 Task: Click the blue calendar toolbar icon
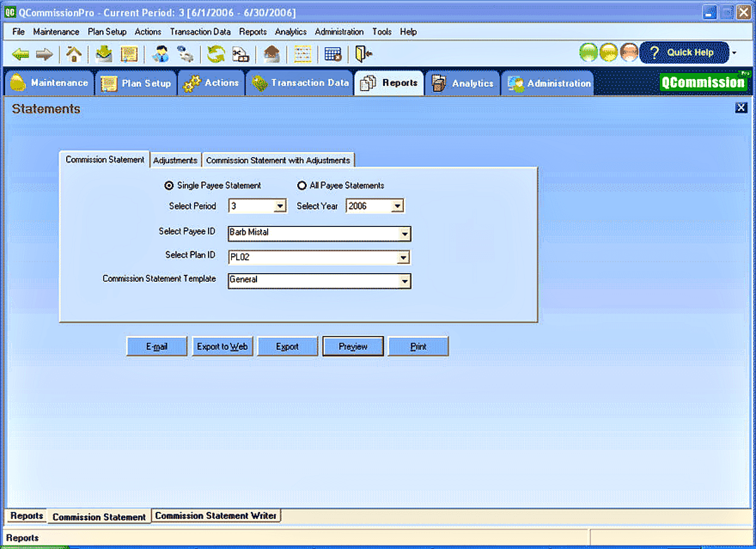pos(333,54)
